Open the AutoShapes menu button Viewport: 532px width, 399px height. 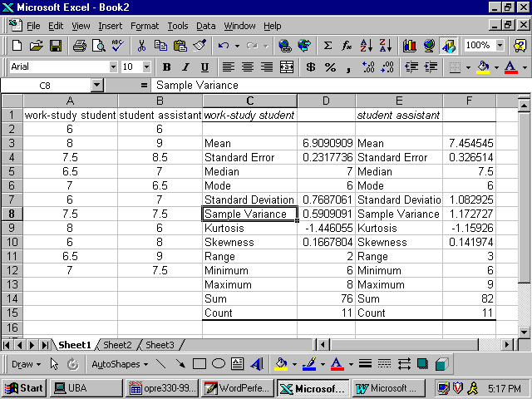click(x=117, y=364)
